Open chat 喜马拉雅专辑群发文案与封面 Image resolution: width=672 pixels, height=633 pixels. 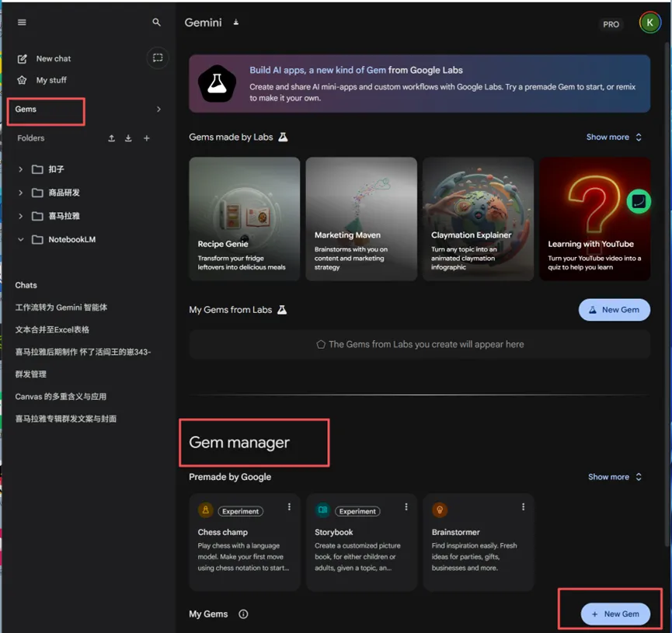coord(66,419)
